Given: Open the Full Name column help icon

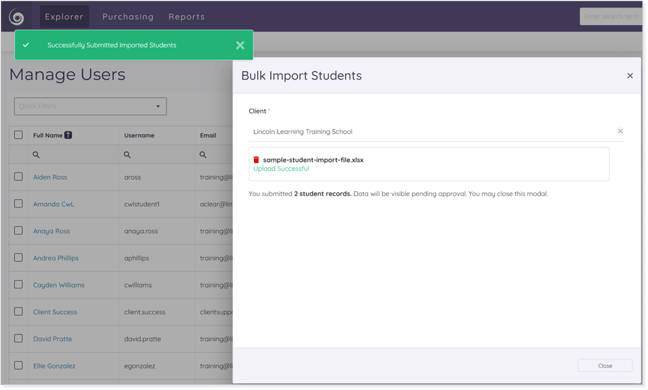Looking at the screenshot, I should click(x=68, y=135).
